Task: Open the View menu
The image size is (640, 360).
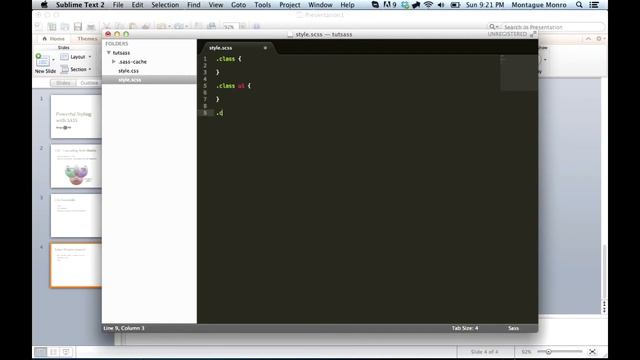Action: click(216, 5)
